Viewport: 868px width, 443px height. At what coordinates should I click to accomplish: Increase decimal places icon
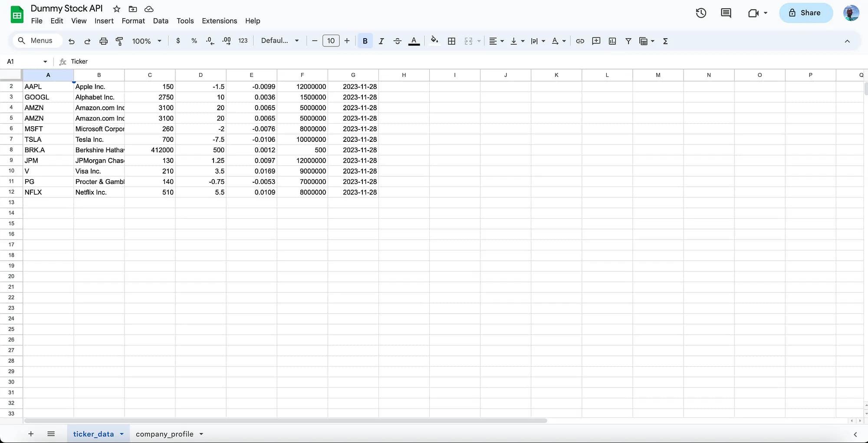(x=226, y=41)
